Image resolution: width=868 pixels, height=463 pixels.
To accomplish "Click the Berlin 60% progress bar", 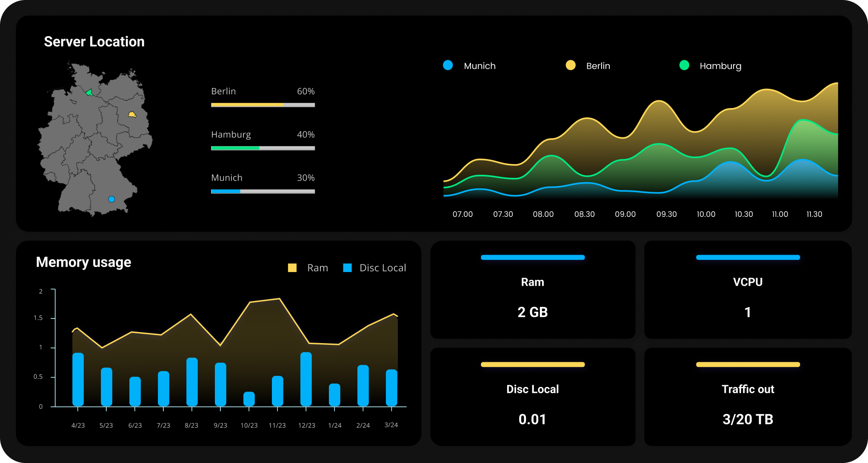I will 263,105.
